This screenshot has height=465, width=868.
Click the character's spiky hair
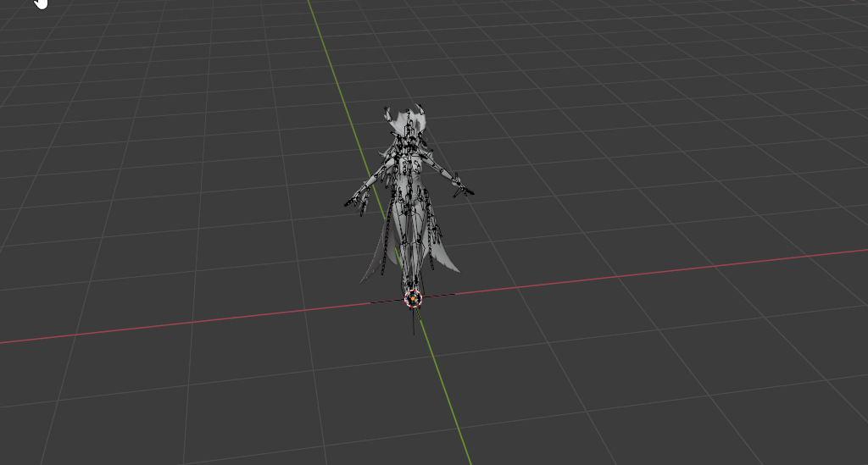(407, 123)
